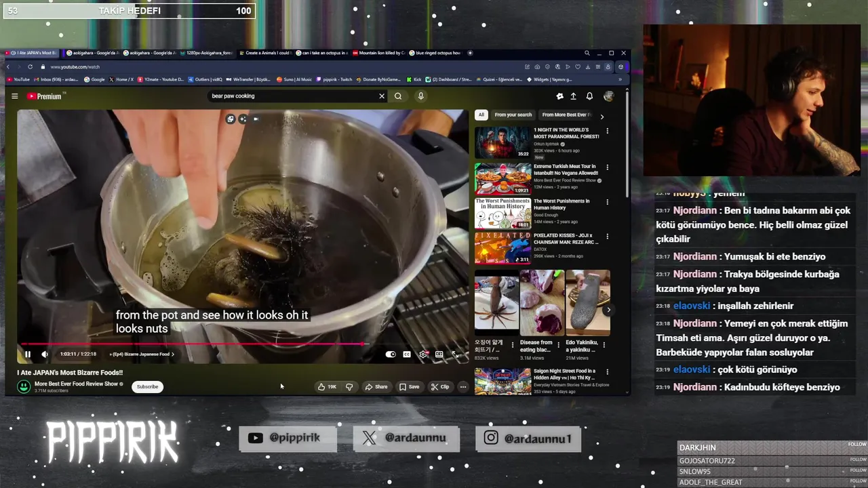
Task: Click the 'bear paw cooking' search box
Action: point(293,96)
